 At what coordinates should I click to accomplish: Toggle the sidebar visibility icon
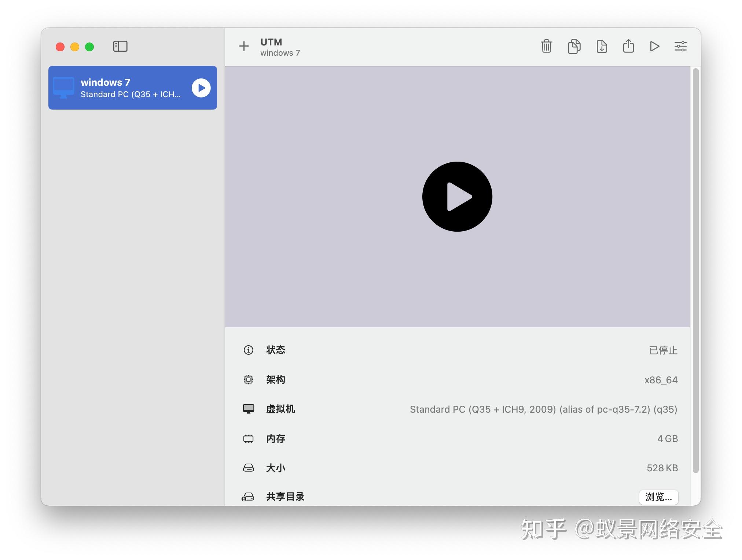click(x=120, y=47)
